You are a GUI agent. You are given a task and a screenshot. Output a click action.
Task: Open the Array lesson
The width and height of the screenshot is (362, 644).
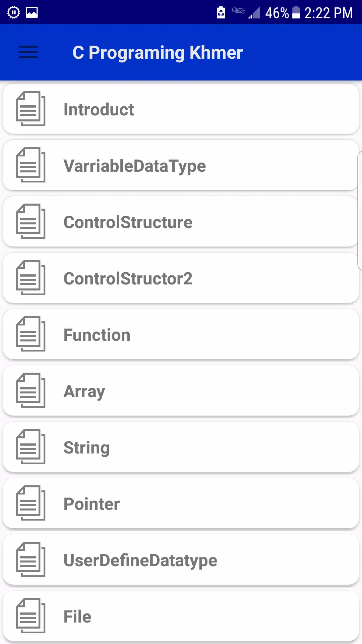[181, 391]
